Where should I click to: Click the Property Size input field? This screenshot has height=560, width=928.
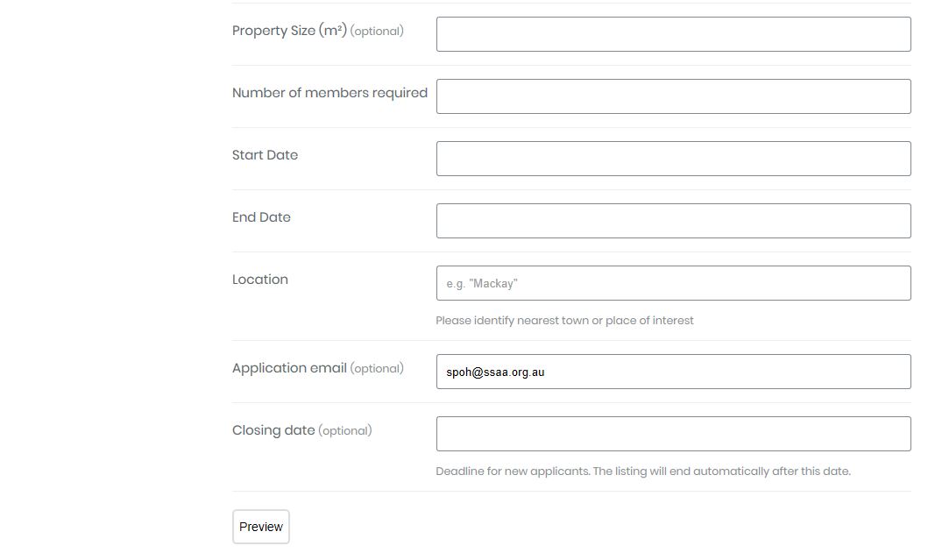[673, 34]
